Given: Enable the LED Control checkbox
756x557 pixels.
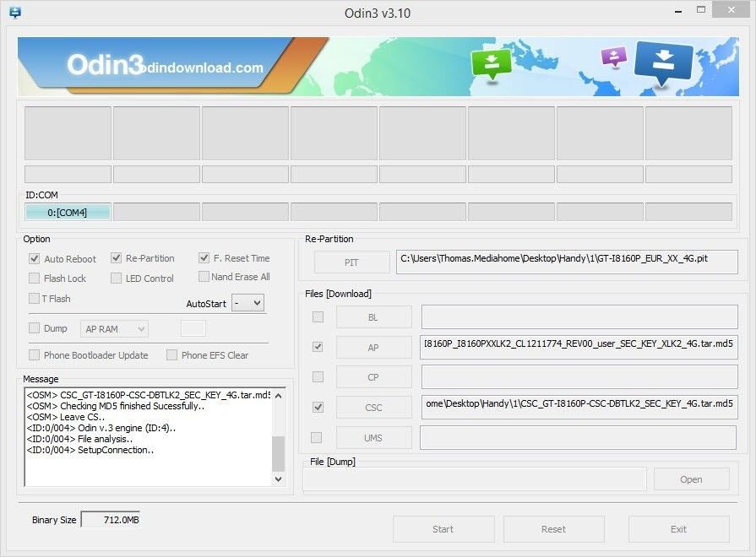Looking at the screenshot, I should [116, 278].
